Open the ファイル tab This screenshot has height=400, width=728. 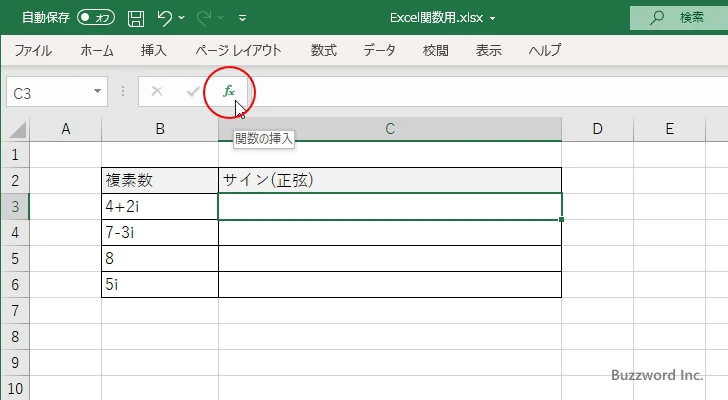point(33,49)
